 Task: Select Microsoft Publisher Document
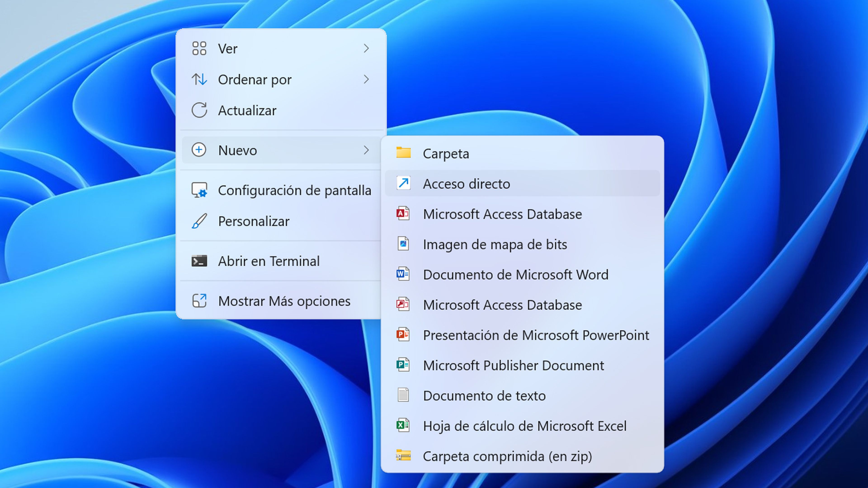click(522, 365)
